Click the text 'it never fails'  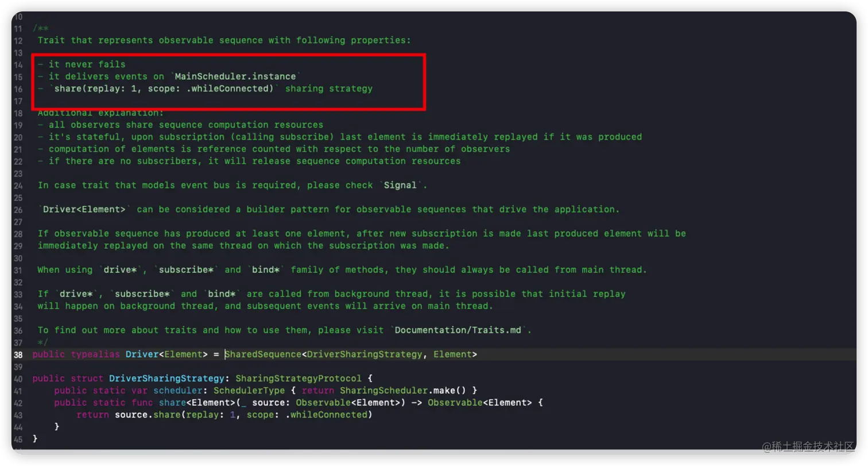[x=87, y=64]
